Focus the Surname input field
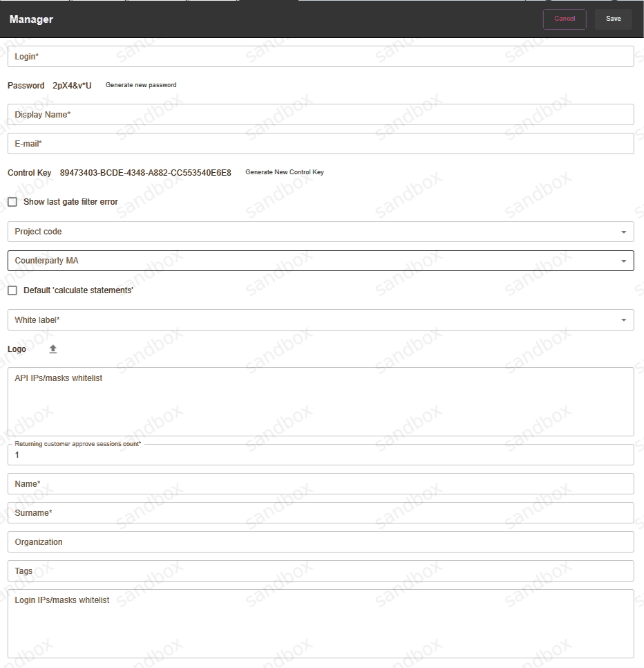 (x=320, y=513)
